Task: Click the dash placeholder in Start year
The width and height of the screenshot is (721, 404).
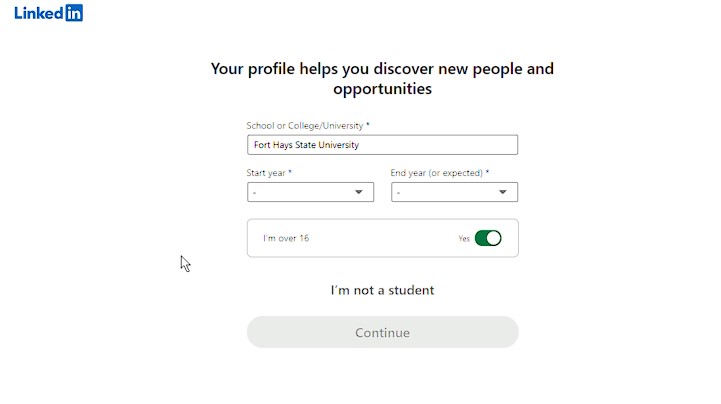Action: (254, 193)
